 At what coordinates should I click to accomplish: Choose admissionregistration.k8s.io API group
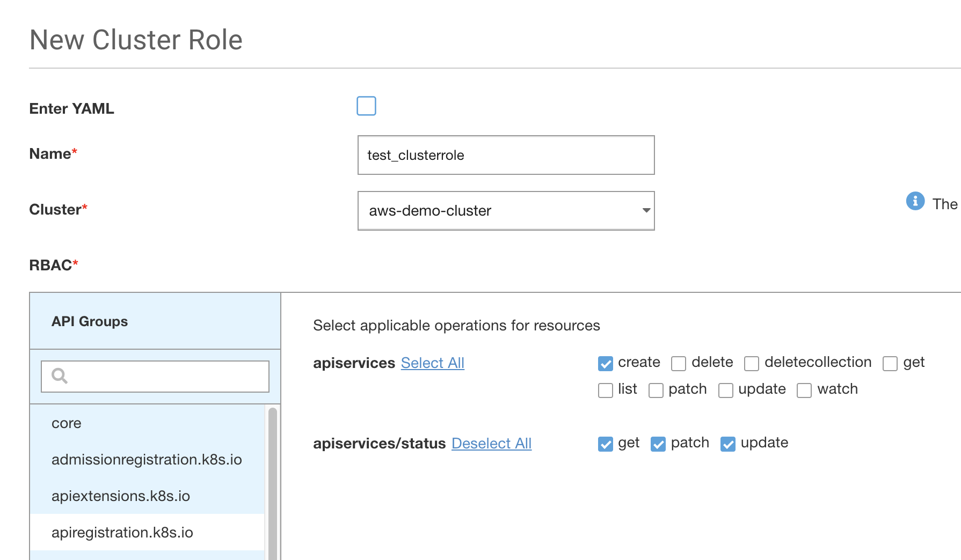(147, 460)
